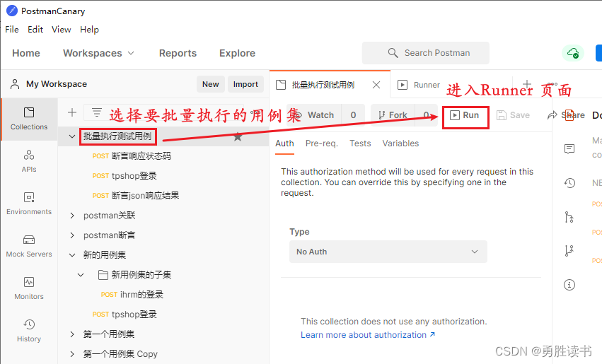Go to Explore
This screenshot has width=602, height=364.
237,53
